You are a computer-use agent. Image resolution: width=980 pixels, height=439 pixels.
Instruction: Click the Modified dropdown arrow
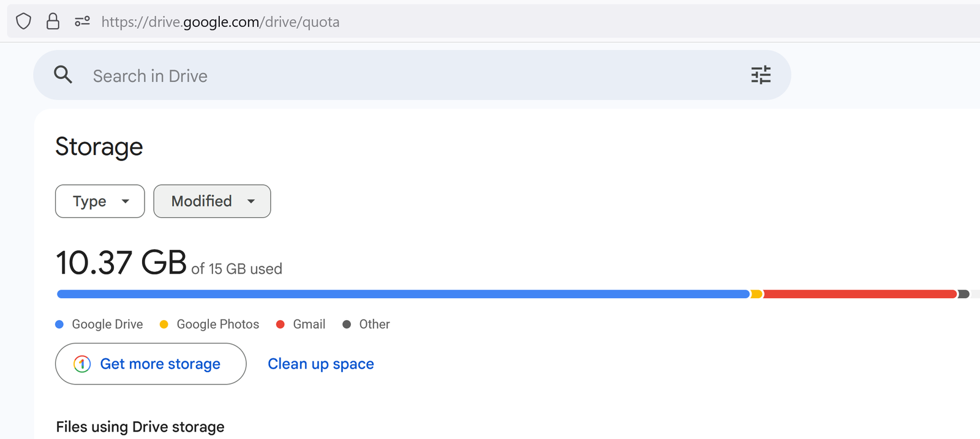251,201
